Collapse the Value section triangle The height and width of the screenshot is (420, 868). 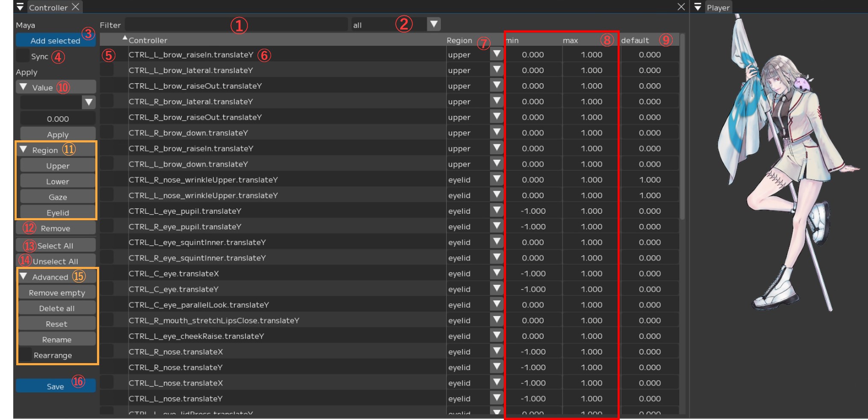[24, 87]
